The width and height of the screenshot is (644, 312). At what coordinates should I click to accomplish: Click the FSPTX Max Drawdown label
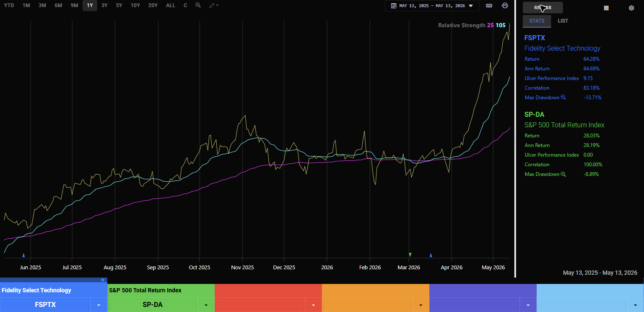pyautogui.click(x=542, y=98)
